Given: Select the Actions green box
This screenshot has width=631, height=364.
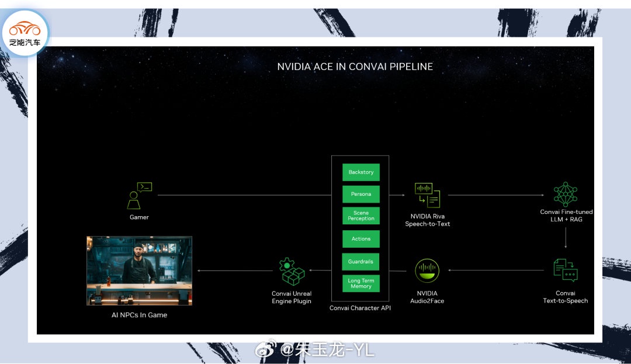Looking at the screenshot, I should point(361,239).
